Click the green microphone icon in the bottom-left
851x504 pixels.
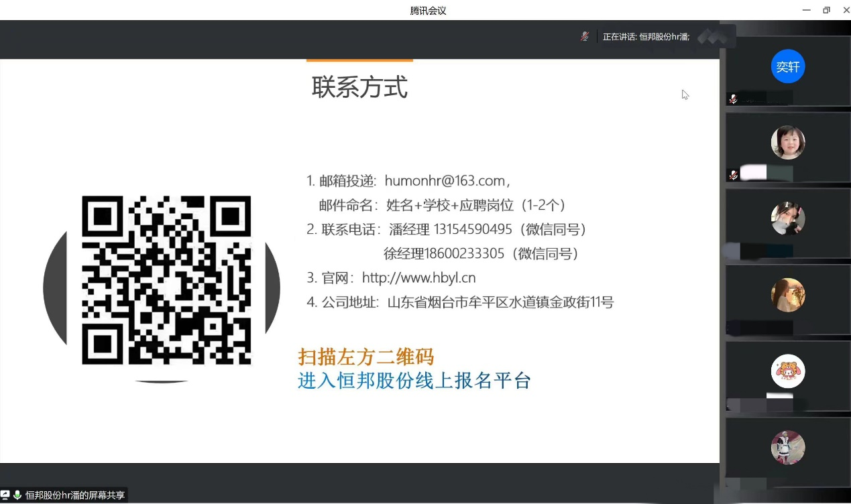click(x=17, y=495)
